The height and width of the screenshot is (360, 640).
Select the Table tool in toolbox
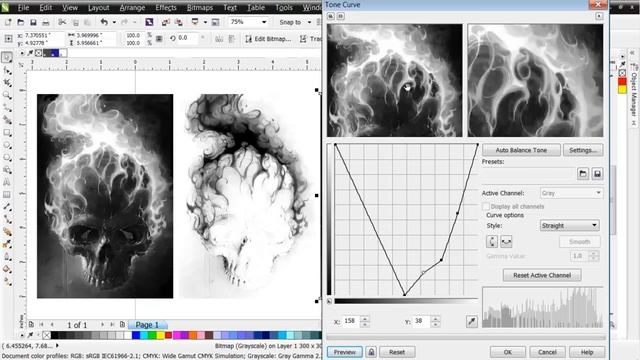point(7,195)
